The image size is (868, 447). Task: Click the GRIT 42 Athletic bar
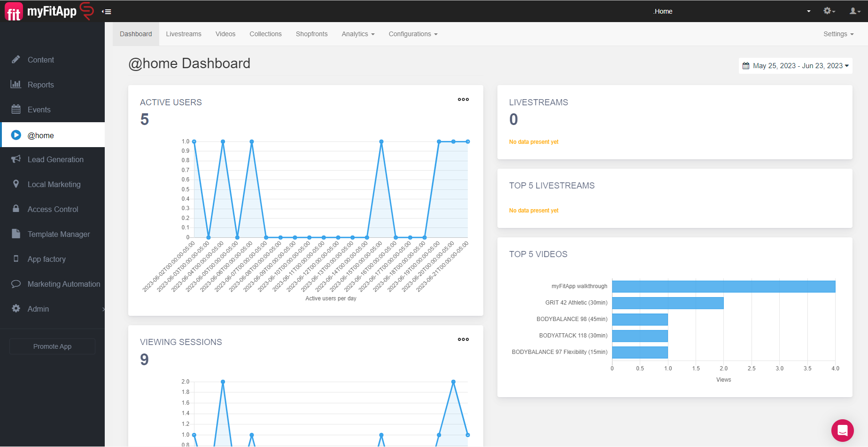pos(667,303)
